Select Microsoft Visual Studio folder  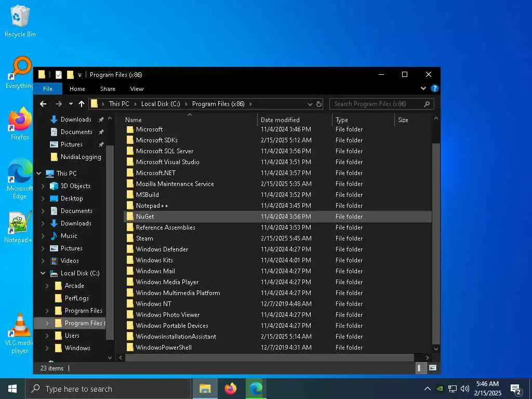(277, 162)
